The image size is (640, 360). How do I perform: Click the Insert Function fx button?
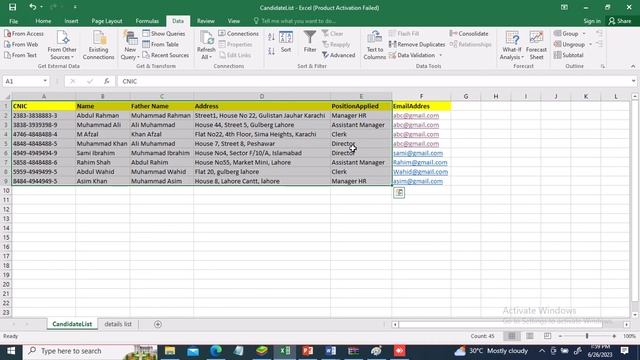pos(107,81)
